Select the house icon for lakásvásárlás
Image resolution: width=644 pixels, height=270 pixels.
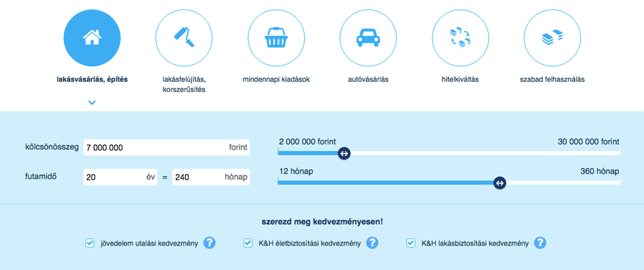point(92,38)
